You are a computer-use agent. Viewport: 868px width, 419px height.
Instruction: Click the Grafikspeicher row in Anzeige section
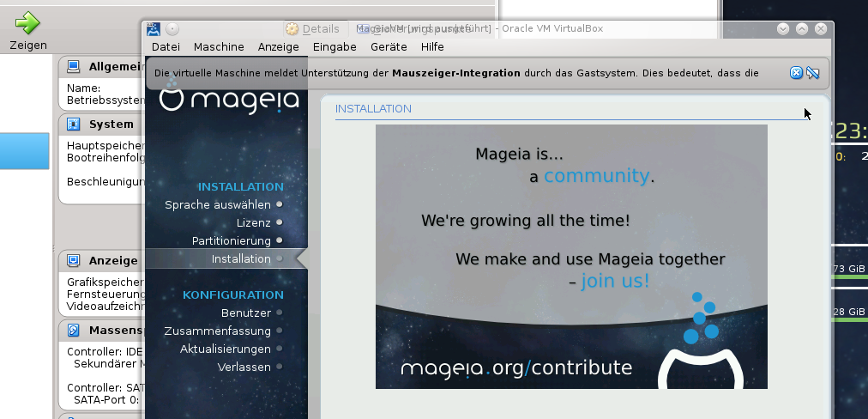[x=105, y=282]
